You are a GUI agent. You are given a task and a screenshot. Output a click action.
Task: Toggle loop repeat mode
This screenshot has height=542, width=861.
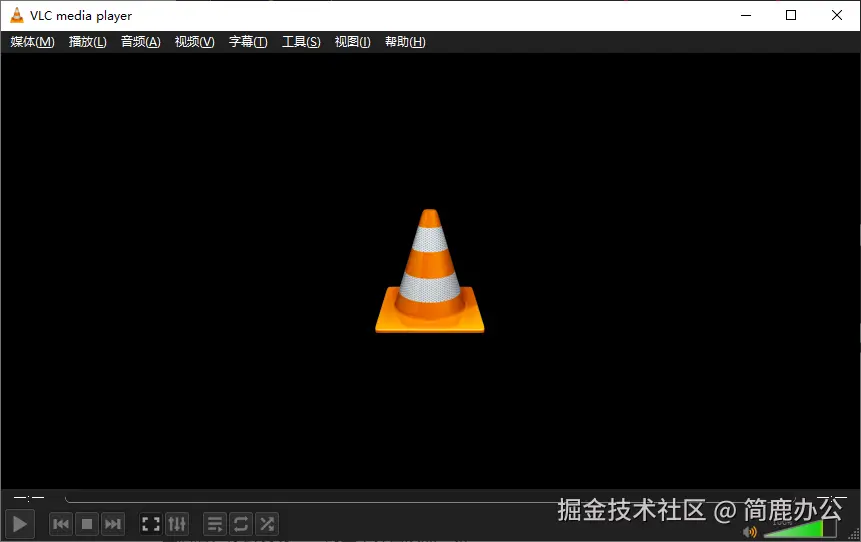pos(241,524)
